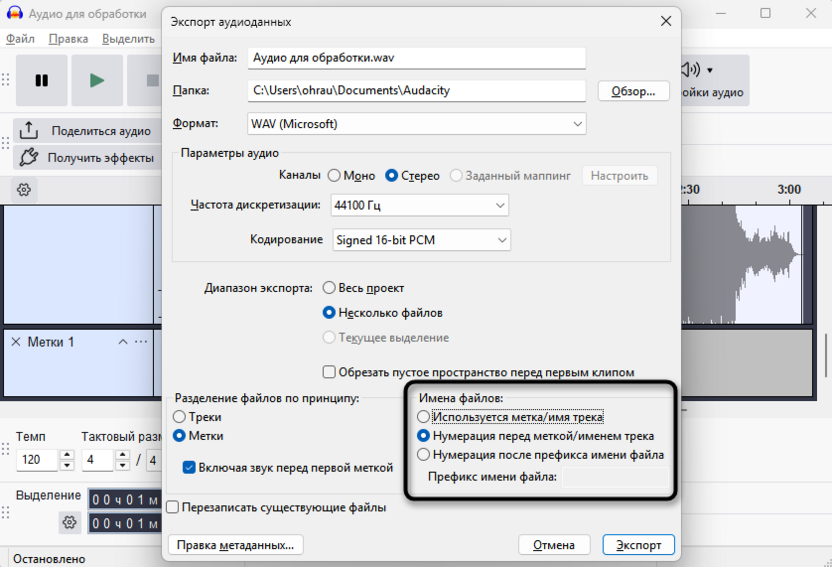Uncheck Включая звук перед первой меткой
Image resolution: width=832 pixels, height=567 pixels.
[189, 468]
